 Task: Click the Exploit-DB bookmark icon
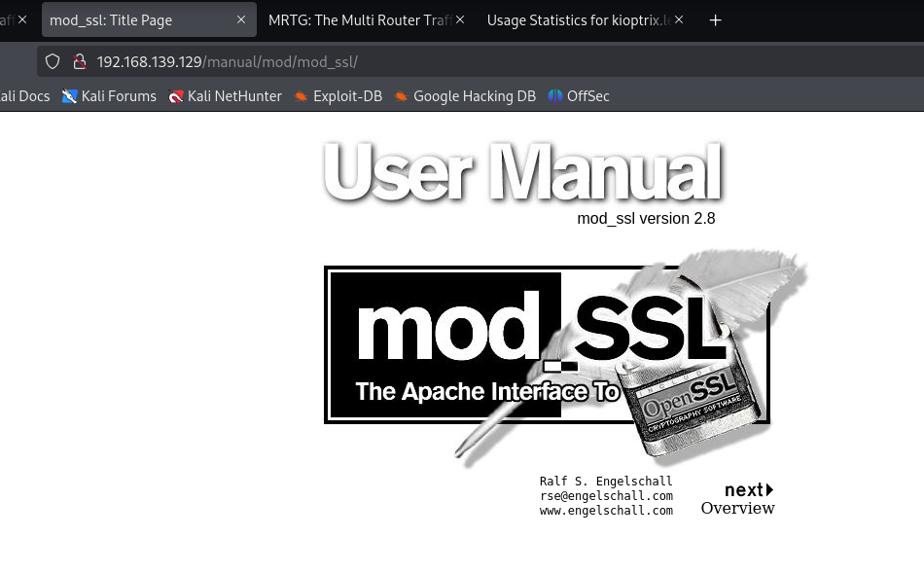click(302, 96)
